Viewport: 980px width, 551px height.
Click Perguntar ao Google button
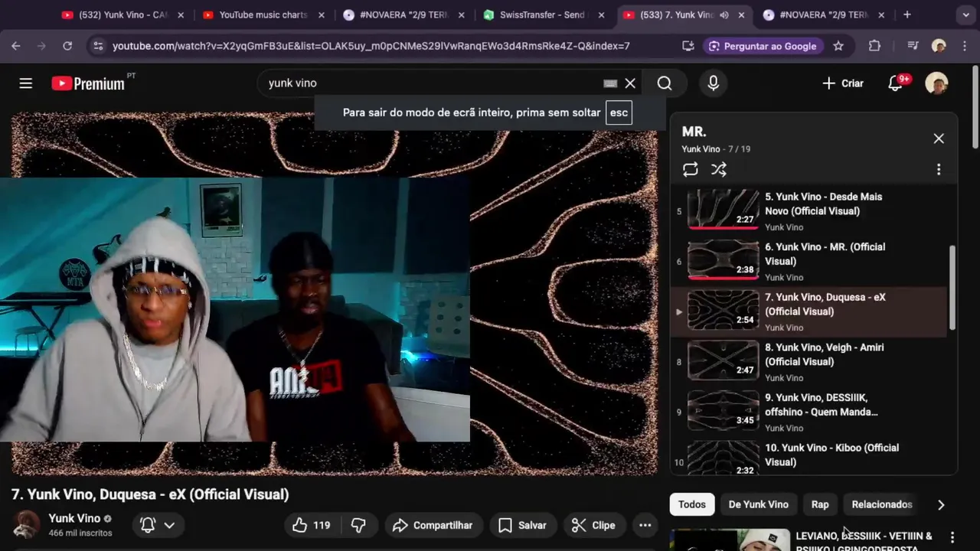(x=763, y=46)
